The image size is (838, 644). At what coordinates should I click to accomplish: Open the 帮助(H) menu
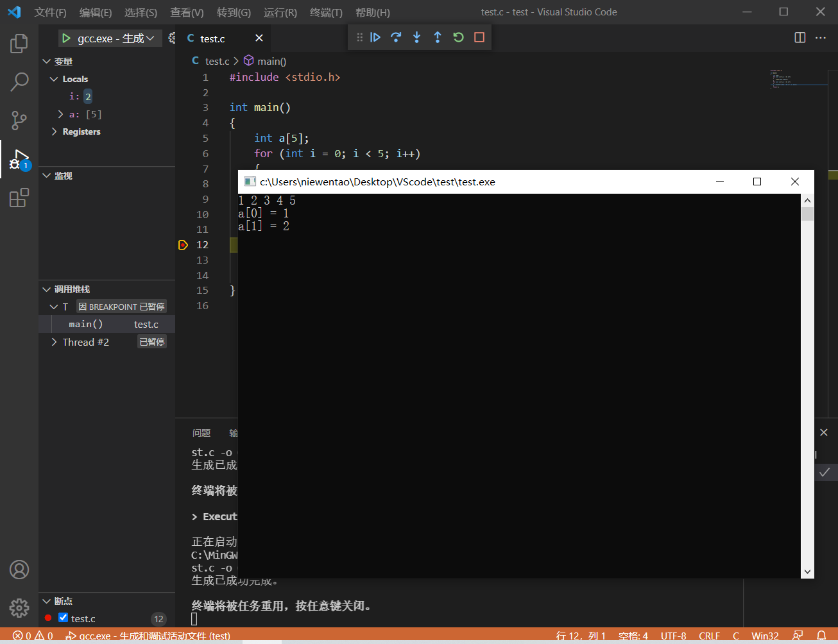[x=372, y=13]
